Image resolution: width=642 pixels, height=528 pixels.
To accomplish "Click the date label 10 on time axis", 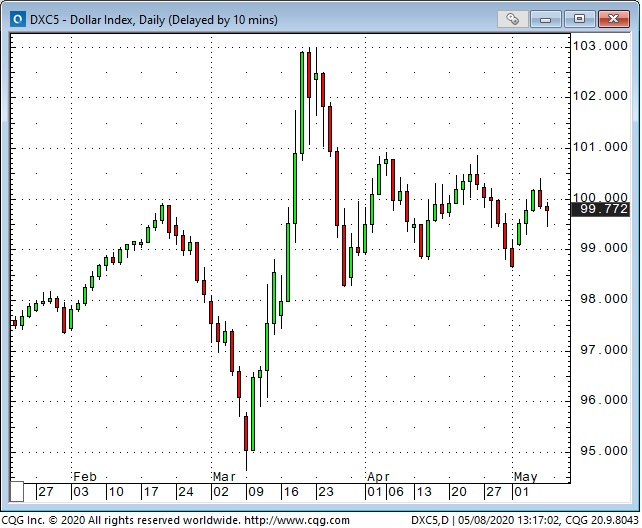I will 116,492.
